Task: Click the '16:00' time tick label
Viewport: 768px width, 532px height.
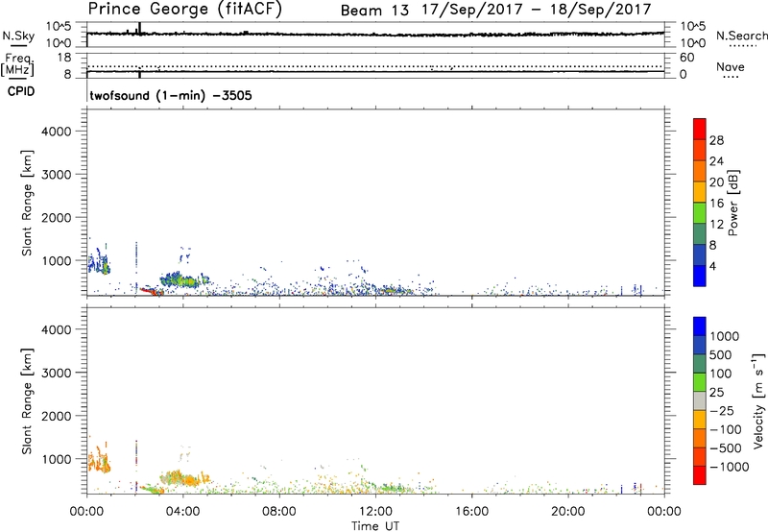Action: pyautogui.click(x=471, y=512)
